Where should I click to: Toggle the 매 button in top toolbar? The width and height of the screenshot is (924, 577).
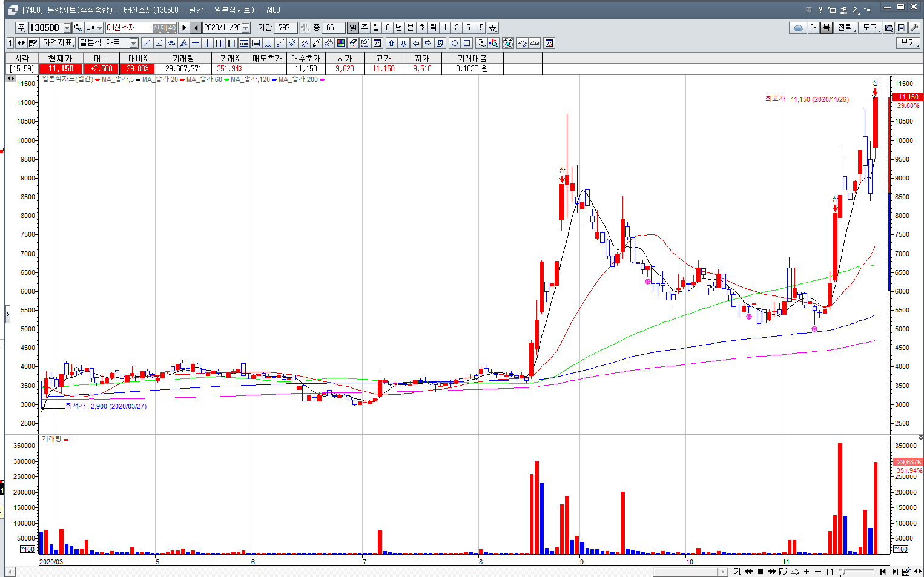813,28
